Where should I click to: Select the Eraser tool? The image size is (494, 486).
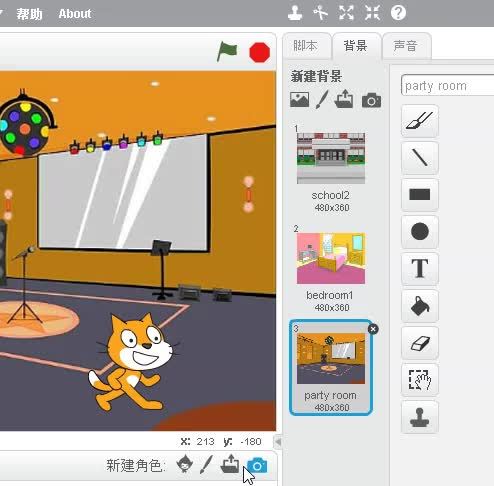(420, 343)
